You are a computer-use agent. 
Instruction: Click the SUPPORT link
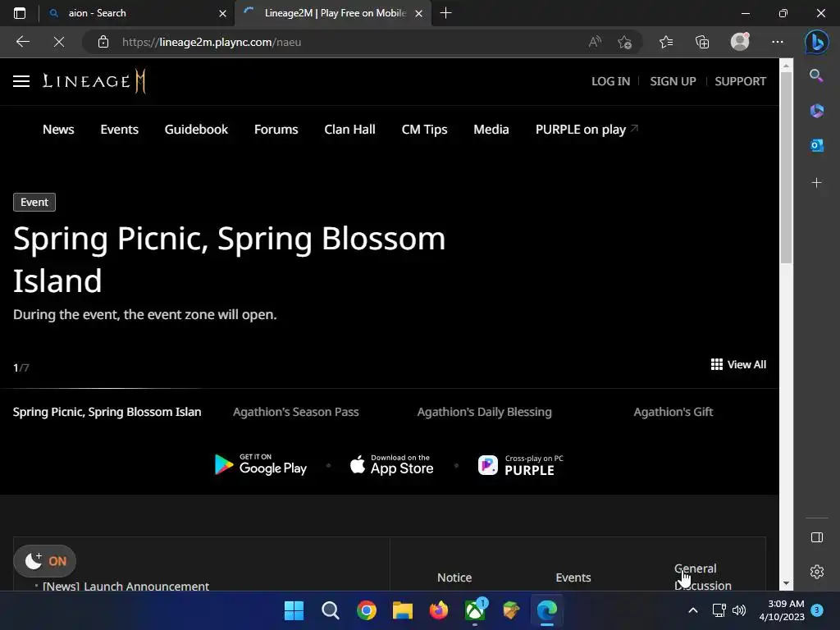pos(741,81)
